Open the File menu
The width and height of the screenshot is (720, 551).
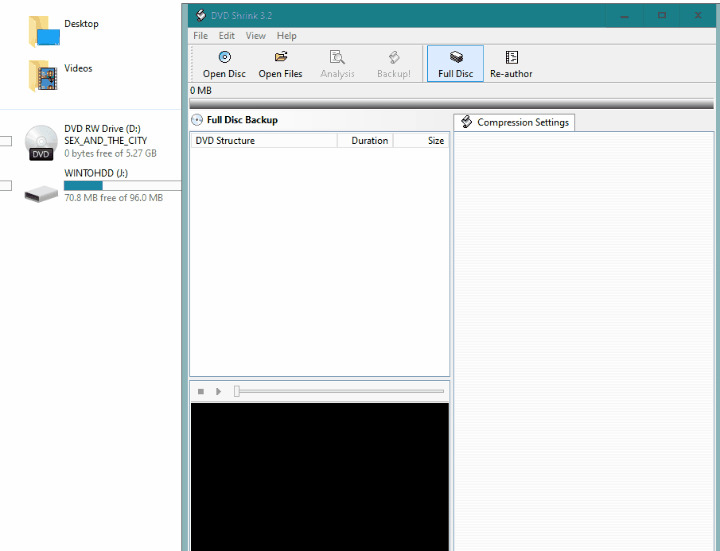pos(200,36)
